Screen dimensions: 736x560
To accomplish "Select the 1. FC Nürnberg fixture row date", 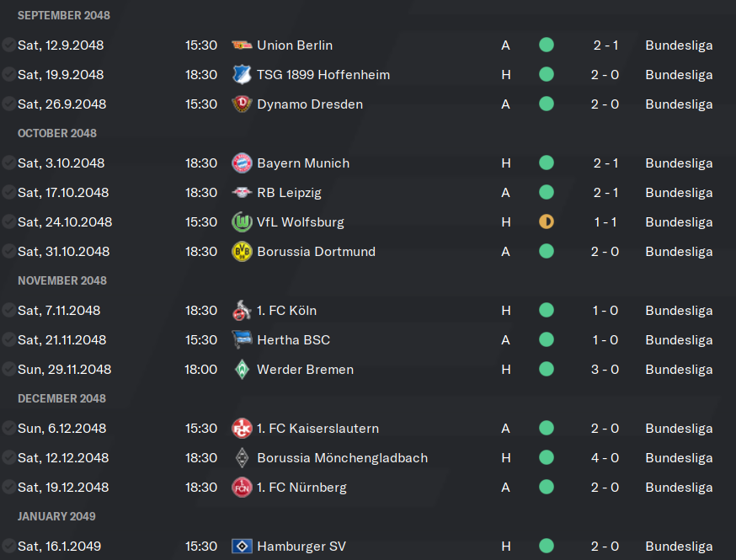I will tap(63, 488).
